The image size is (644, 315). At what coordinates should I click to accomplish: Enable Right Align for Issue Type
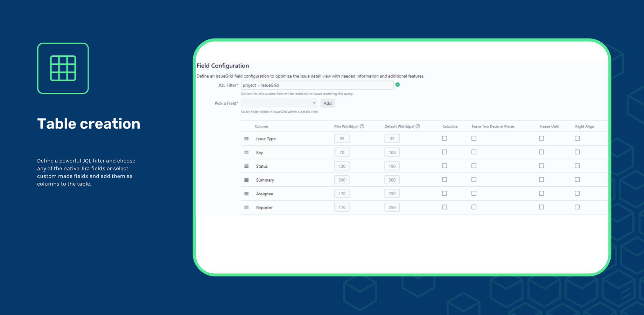click(x=577, y=138)
